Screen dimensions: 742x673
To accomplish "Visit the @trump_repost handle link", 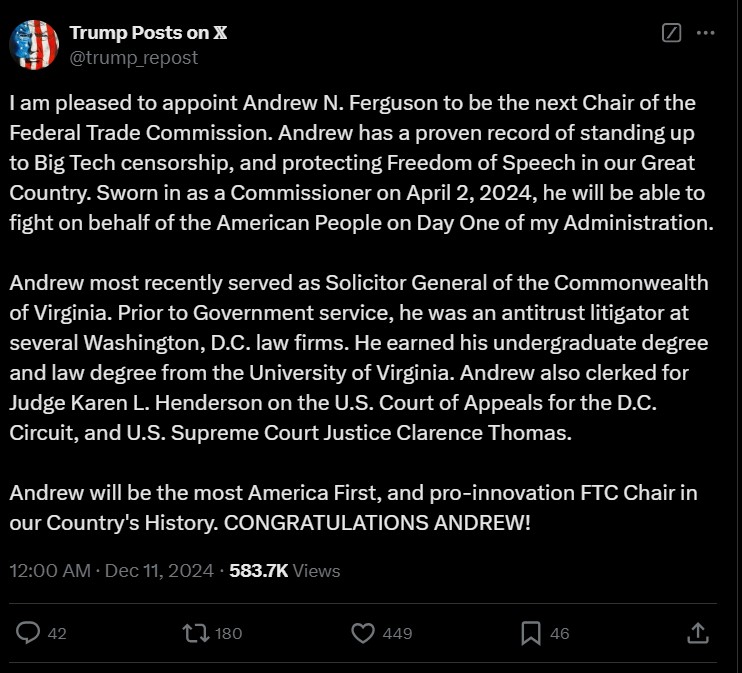I will (134, 57).
